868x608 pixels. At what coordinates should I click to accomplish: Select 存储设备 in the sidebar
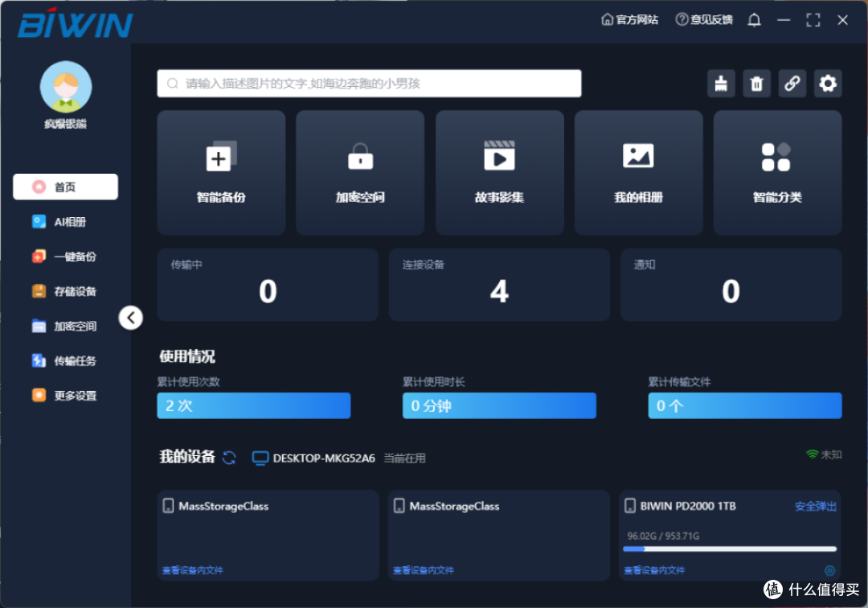point(65,291)
